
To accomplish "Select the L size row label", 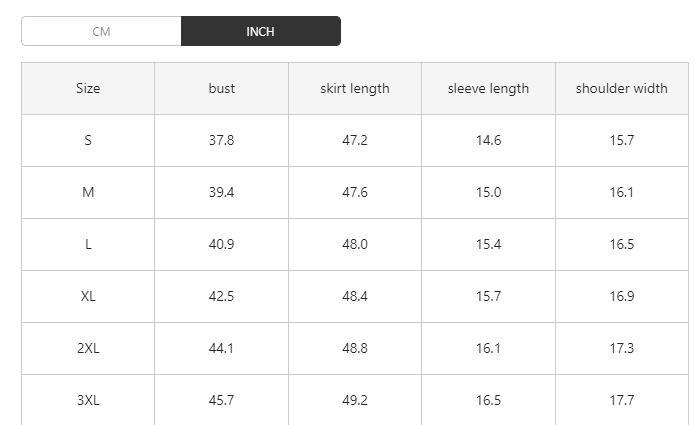I will (88, 244).
